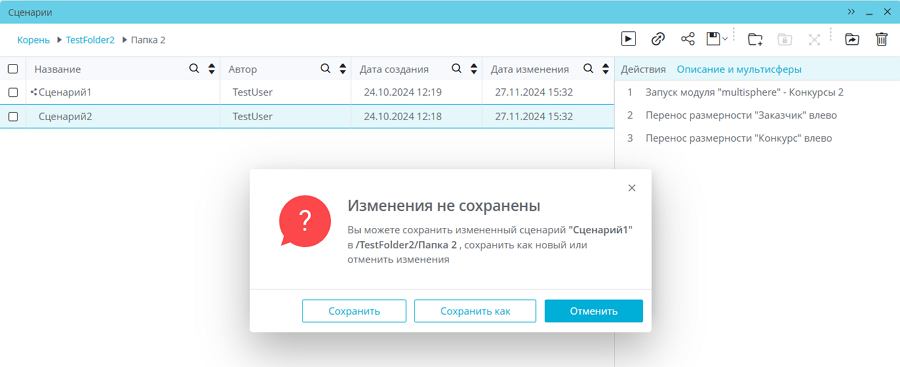Delete using the trash bin icon

(x=882, y=39)
